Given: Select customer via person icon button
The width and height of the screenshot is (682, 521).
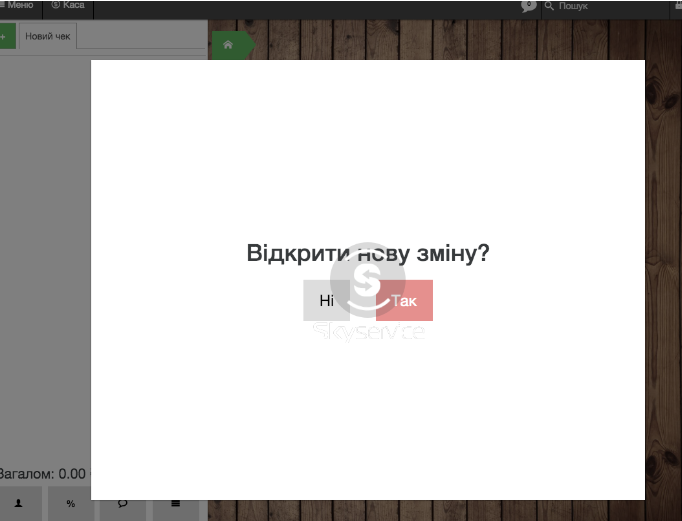Looking at the screenshot, I should click(19, 503).
